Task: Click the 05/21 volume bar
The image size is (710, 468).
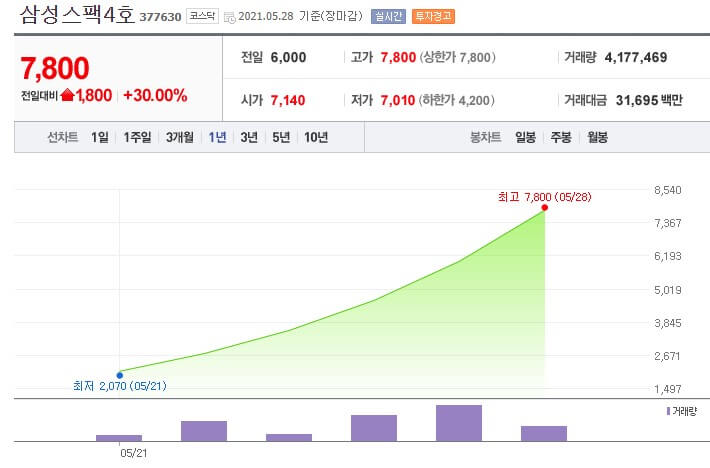Action: 119,438
